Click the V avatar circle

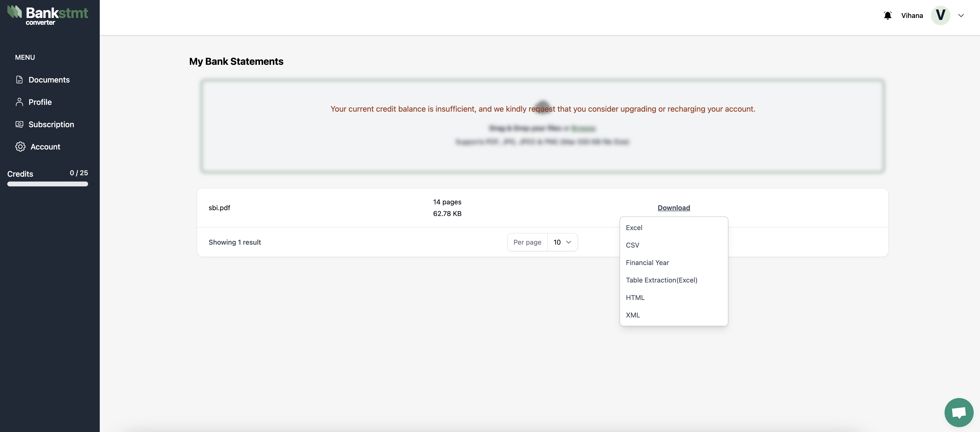pyautogui.click(x=940, y=15)
